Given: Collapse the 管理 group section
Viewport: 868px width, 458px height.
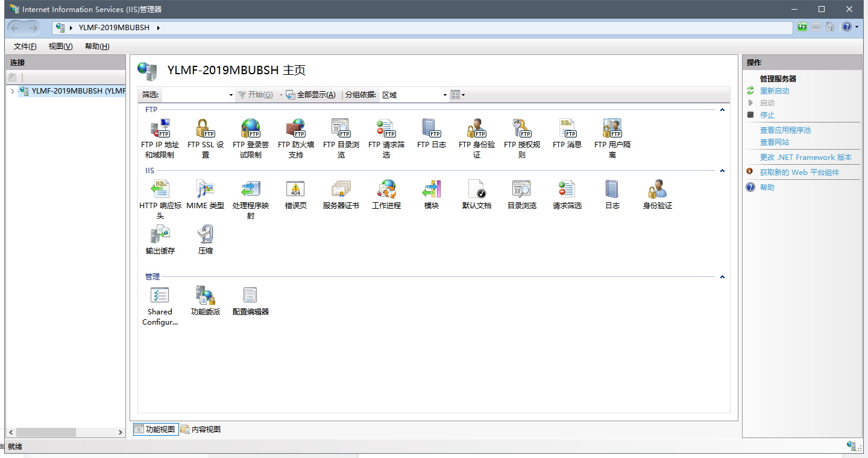Looking at the screenshot, I should 722,277.
